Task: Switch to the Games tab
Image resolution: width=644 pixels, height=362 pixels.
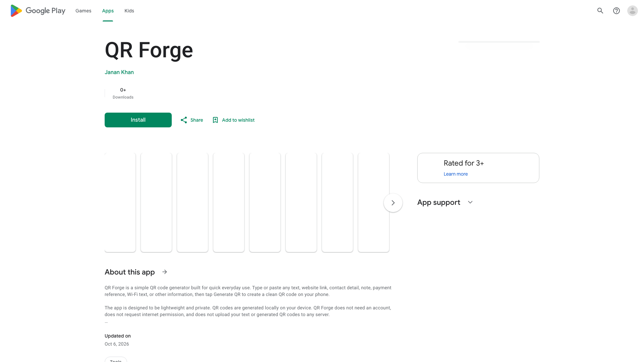Action: point(83,11)
